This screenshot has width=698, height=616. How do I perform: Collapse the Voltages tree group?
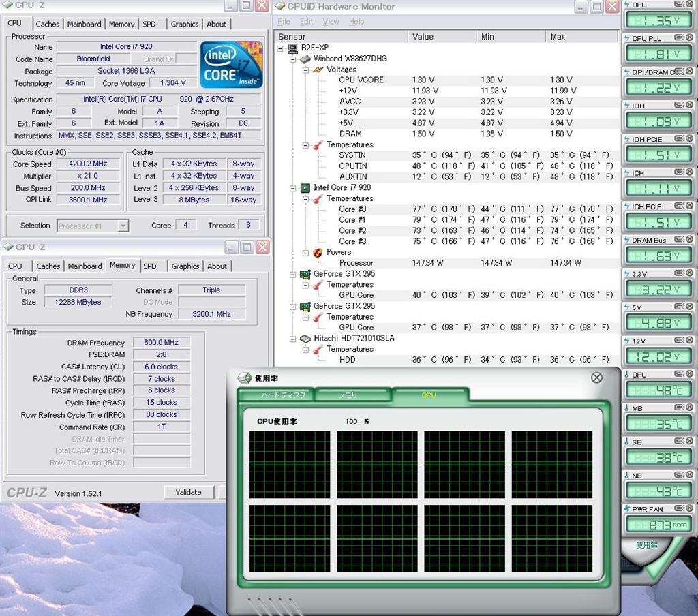(305, 70)
